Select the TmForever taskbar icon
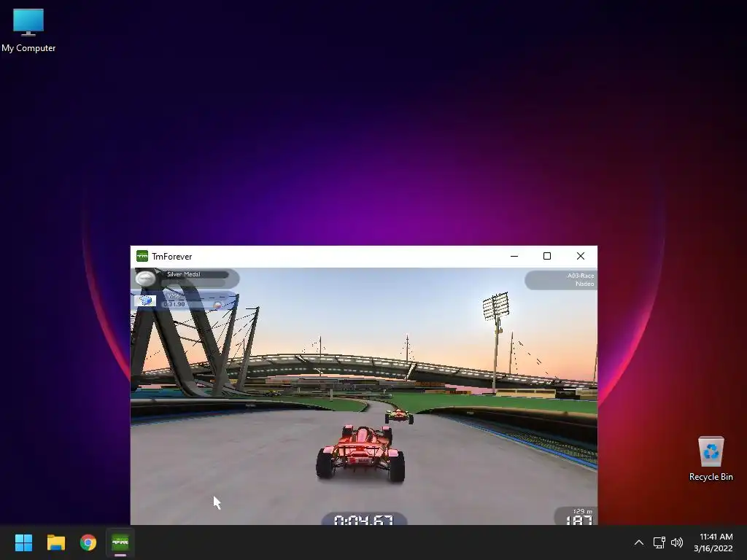747x560 pixels. click(x=120, y=542)
